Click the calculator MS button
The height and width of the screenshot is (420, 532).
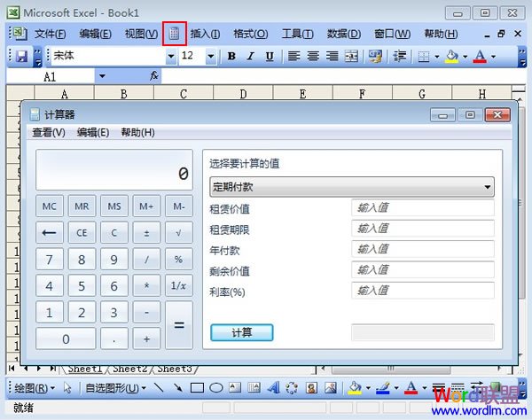(x=114, y=206)
